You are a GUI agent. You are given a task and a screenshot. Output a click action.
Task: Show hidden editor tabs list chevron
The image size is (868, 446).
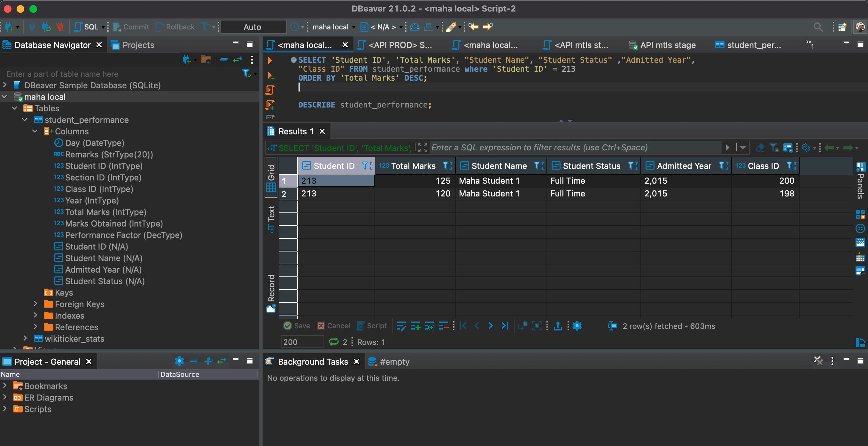(810, 44)
